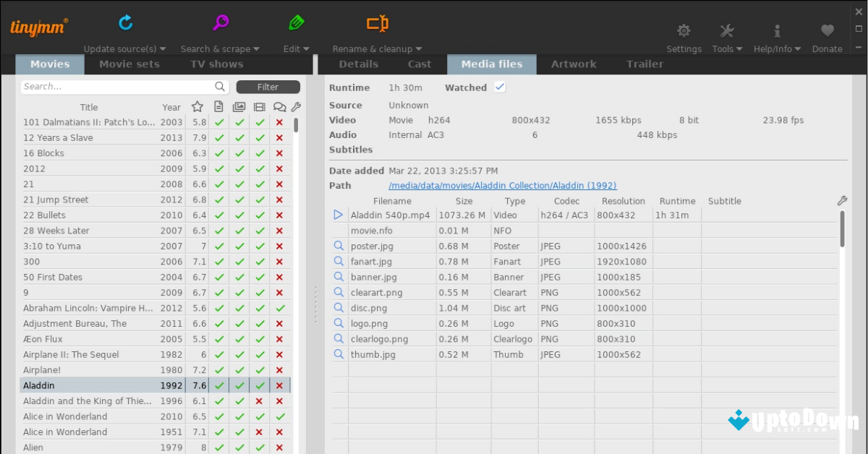Click the green Edit pencil icon
The width and height of the screenshot is (868, 454).
click(295, 22)
